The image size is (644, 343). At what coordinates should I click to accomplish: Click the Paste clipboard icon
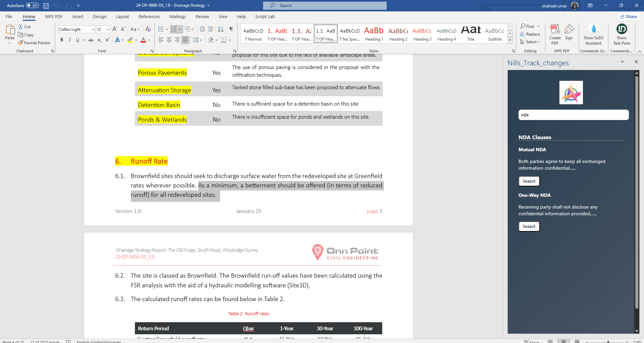click(10, 30)
